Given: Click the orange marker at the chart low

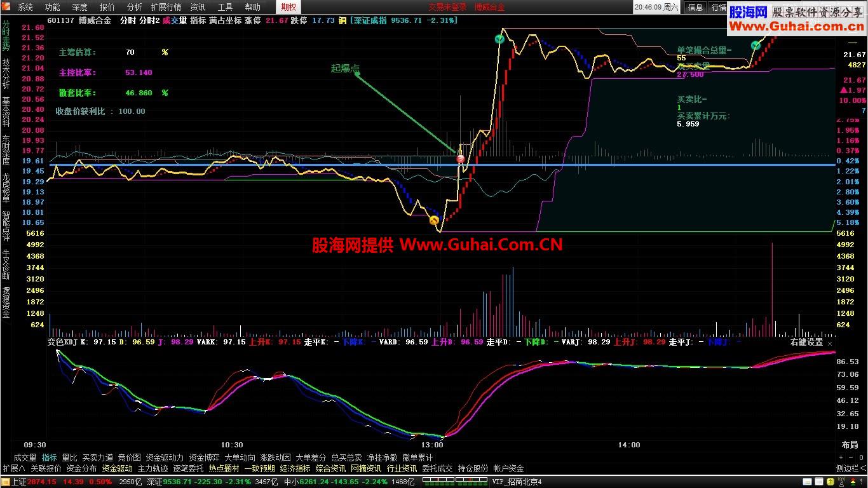Looking at the screenshot, I should (x=434, y=220).
